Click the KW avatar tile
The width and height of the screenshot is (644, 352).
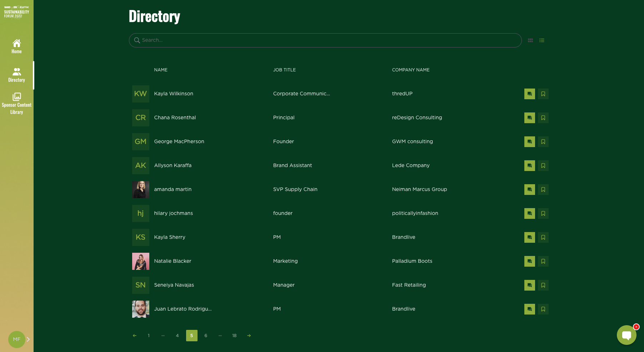[141, 94]
